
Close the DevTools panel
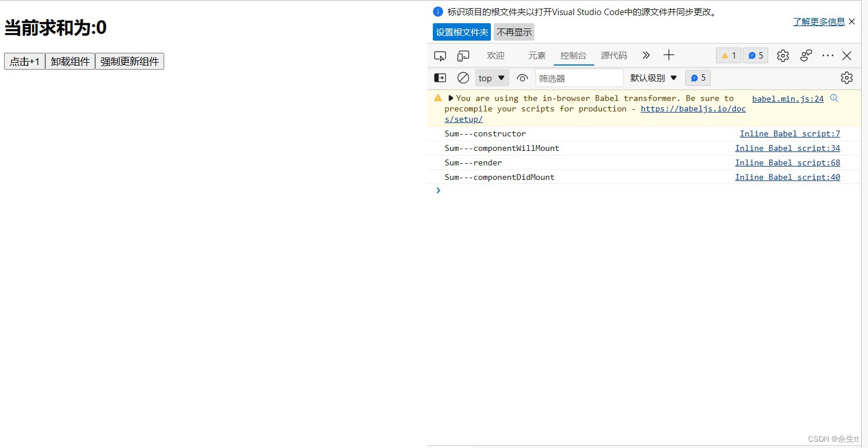point(847,56)
